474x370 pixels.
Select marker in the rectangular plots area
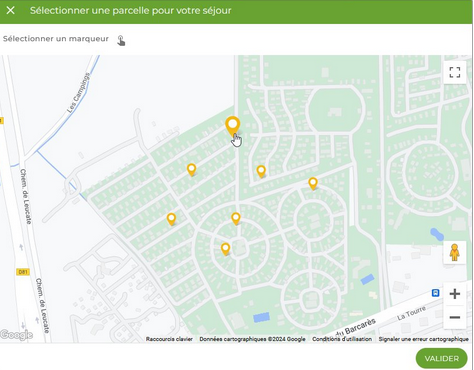point(171,219)
